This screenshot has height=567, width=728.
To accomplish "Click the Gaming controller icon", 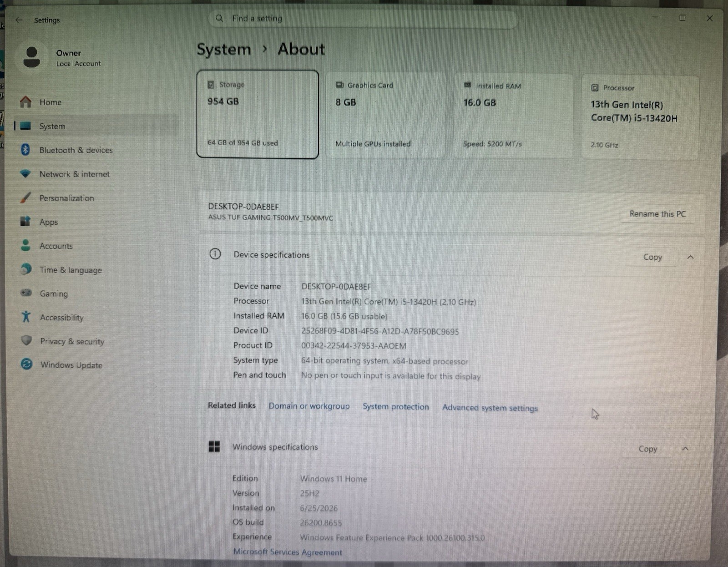I will (26, 293).
